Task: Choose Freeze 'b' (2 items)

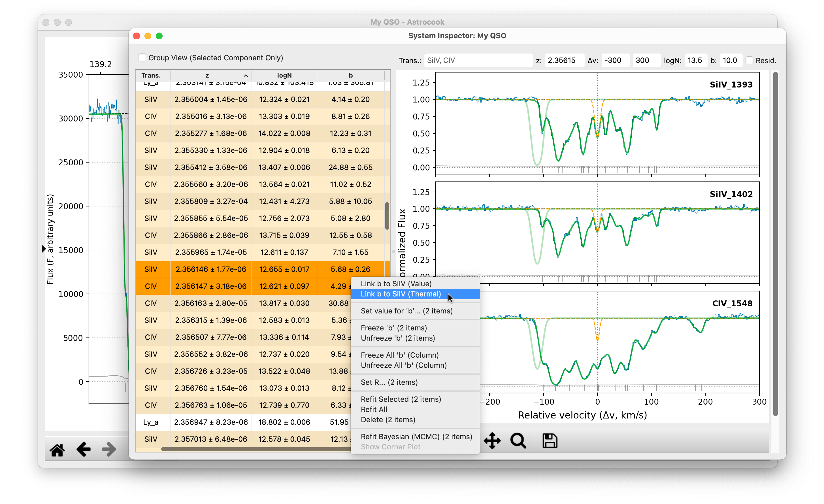Action: pos(415,328)
